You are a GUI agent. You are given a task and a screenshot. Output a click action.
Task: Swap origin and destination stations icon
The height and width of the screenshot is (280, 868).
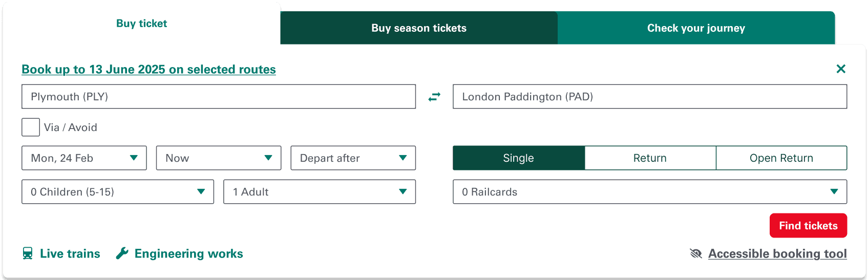pyautogui.click(x=434, y=97)
